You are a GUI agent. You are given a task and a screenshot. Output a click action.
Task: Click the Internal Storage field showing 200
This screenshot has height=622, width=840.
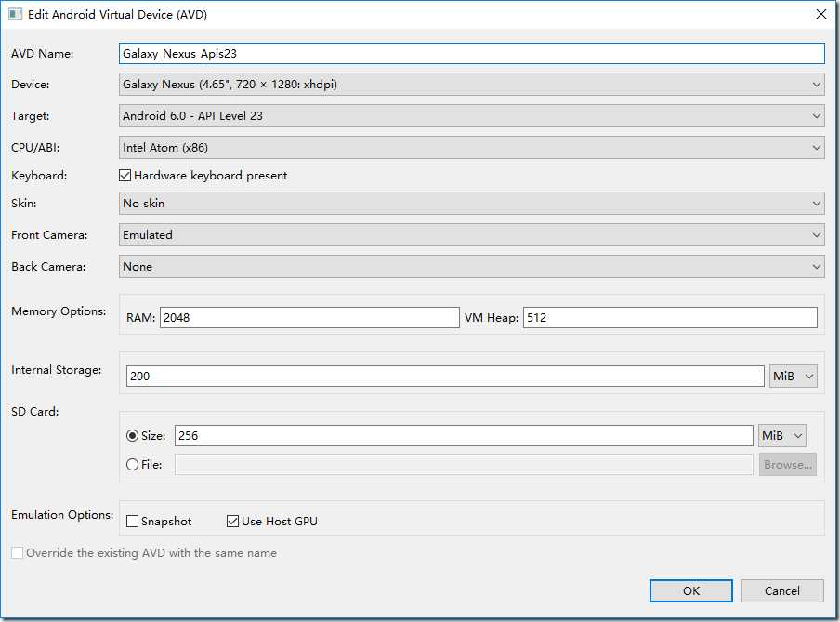coord(445,376)
